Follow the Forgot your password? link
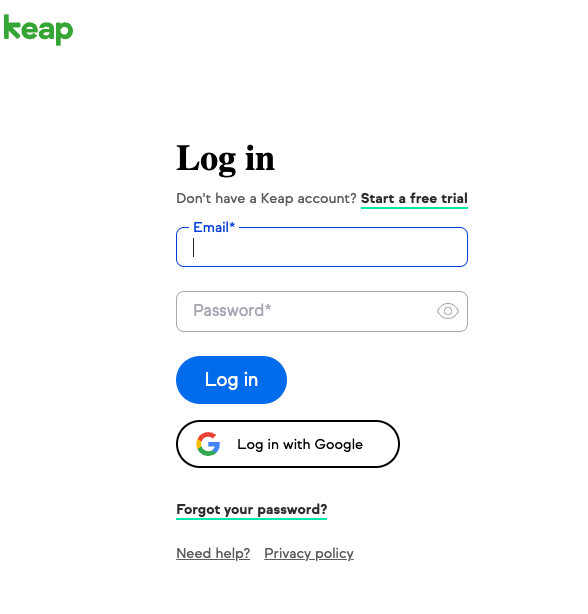Screen dimensions: 588x614 pyautogui.click(x=251, y=510)
